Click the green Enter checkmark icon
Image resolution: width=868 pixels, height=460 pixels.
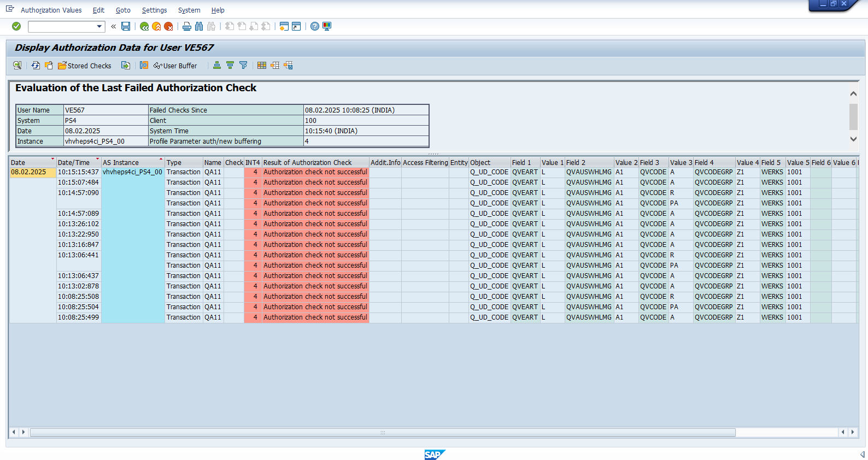[16, 26]
